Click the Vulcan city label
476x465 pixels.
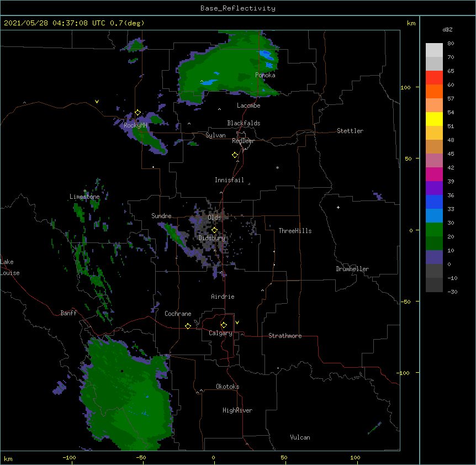click(x=300, y=437)
